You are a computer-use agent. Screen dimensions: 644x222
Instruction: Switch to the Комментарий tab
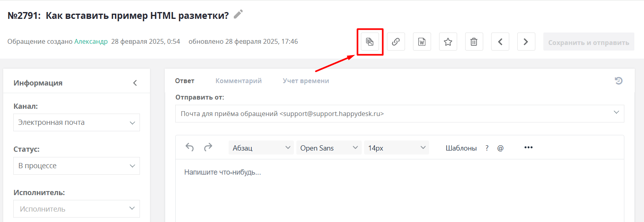point(239,81)
